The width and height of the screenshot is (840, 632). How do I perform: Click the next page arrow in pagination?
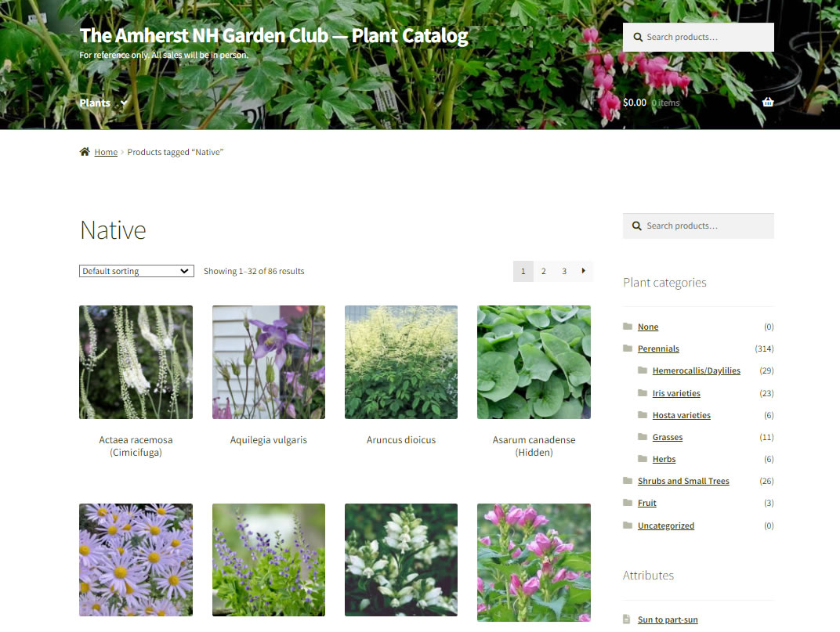[x=584, y=271]
